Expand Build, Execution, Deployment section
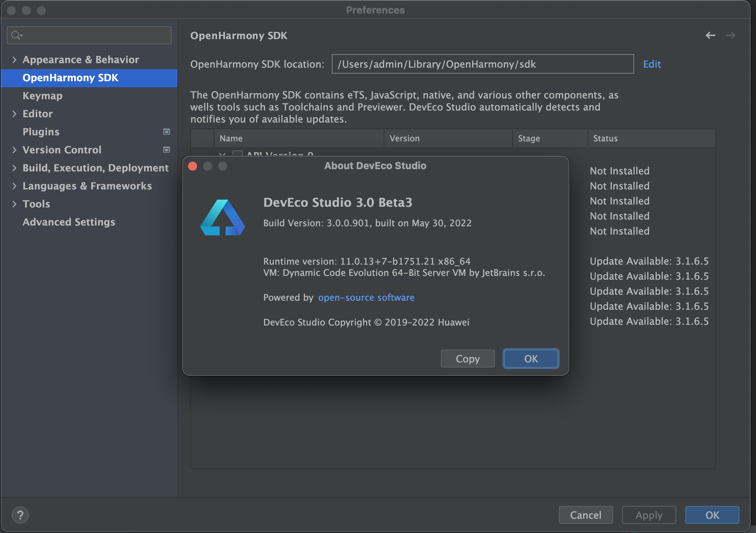Viewport: 756px width, 533px height. [x=14, y=168]
